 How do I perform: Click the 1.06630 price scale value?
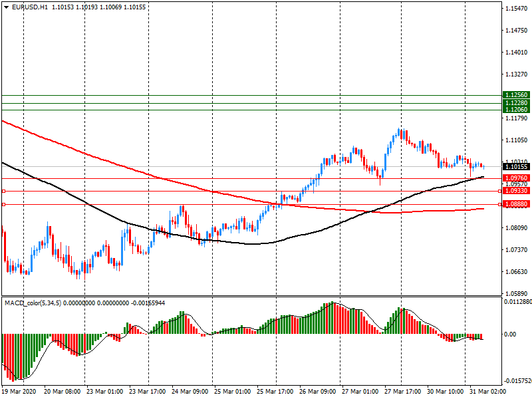(x=517, y=272)
